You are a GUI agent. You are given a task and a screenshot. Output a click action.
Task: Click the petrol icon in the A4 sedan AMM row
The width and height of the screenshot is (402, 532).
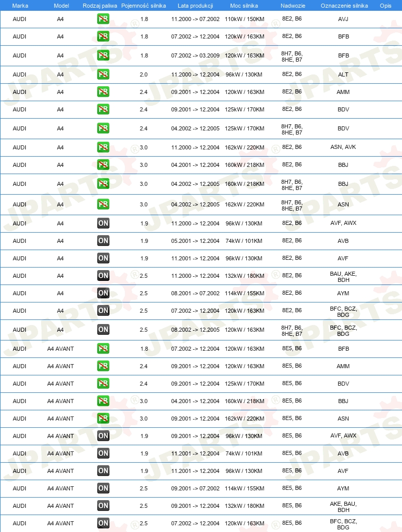103,91
